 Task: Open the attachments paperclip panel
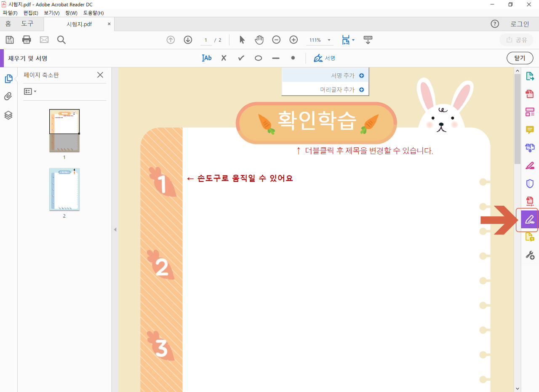pos(8,96)
